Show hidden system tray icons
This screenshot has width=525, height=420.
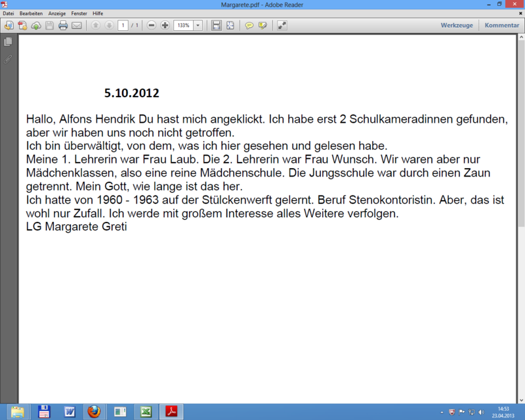point(441,413)
